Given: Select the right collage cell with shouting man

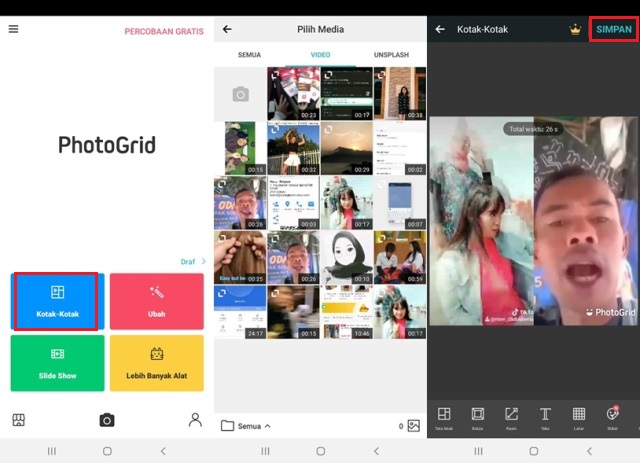Looking at the screenshot, I should [x=585, y=221].
